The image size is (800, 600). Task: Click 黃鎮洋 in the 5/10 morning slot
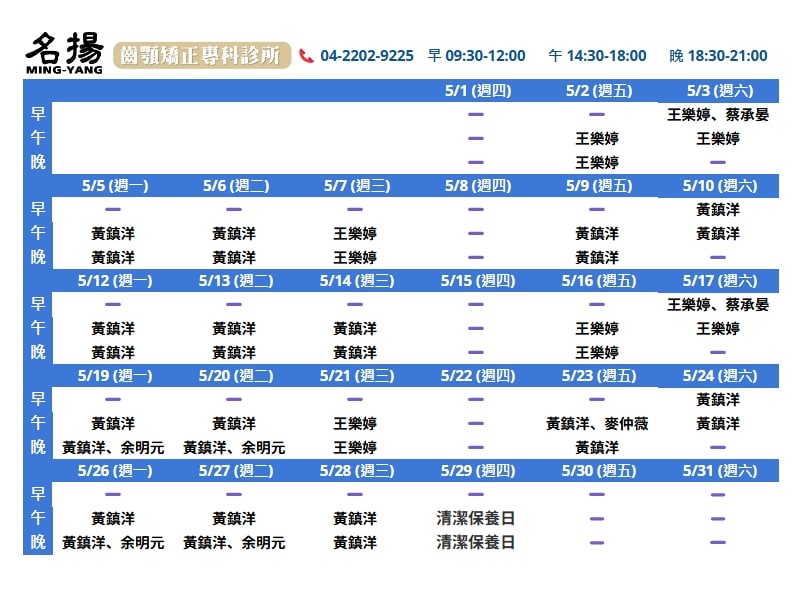pyautogui.click(x=718, y=210)
